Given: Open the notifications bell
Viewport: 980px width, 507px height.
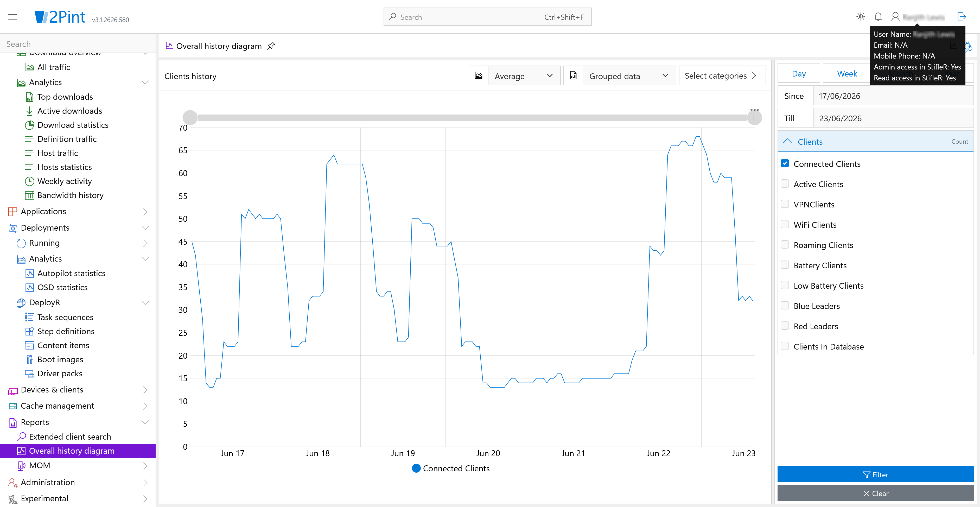Looking at the screenshot, I should [878, 17].
